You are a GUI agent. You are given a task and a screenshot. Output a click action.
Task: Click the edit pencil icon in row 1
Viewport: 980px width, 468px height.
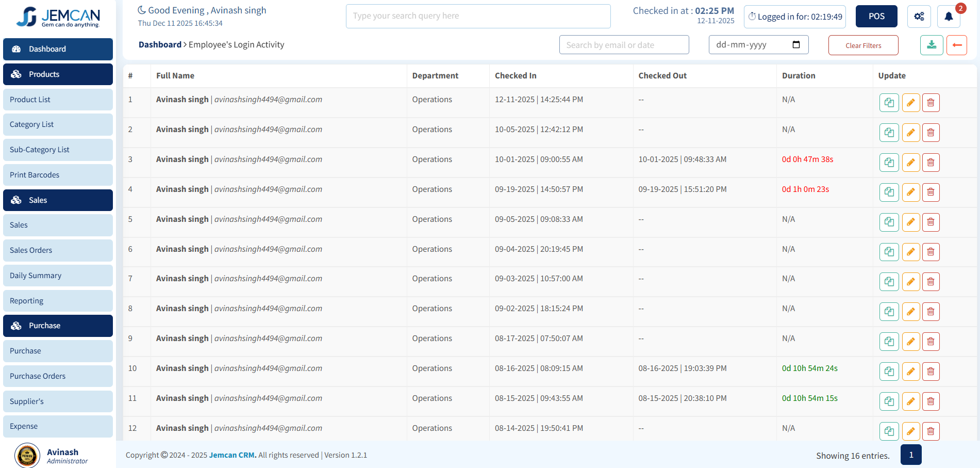pyautogui.click(x=910, y=103)
